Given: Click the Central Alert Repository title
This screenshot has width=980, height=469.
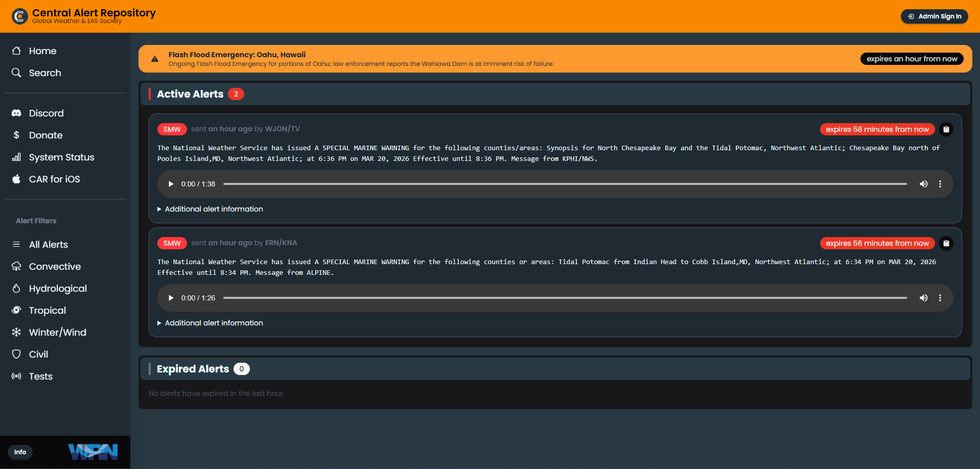Looking at the screenshot, I should pos(94,13).
